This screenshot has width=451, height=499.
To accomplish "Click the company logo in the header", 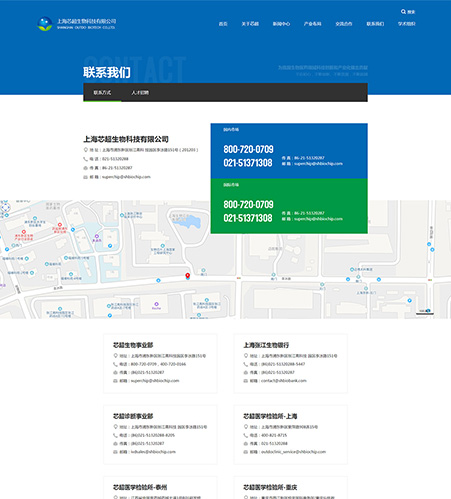I will point(77,24).
